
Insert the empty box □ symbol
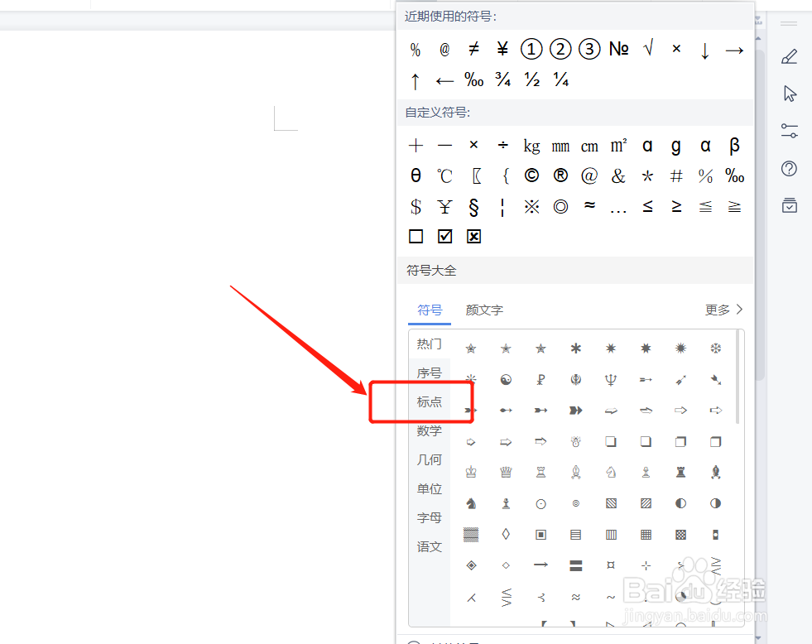tap(416, 237)
